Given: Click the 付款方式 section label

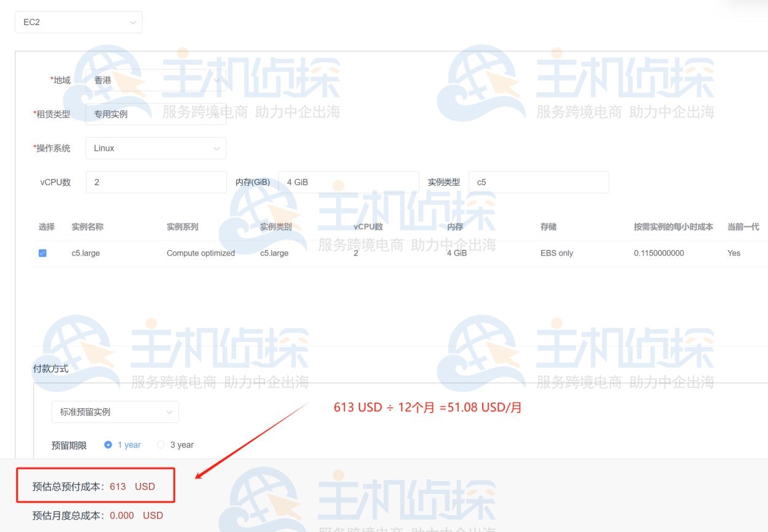Looking at the screenshot, I should [x=50, y=369].
